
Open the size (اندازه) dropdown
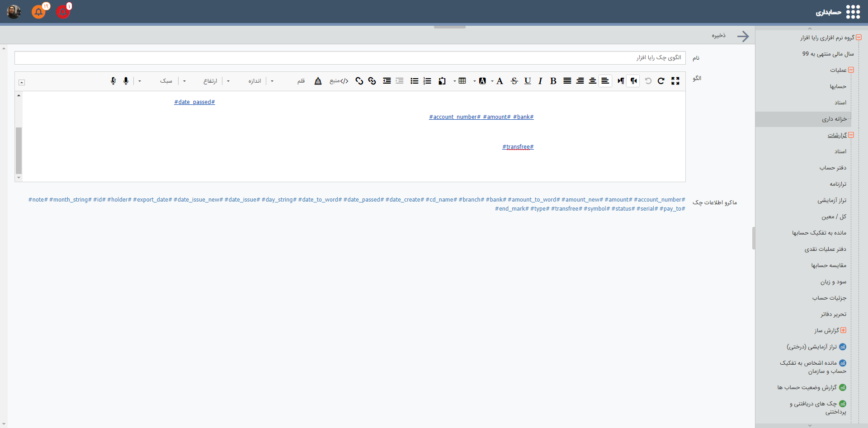245,81
